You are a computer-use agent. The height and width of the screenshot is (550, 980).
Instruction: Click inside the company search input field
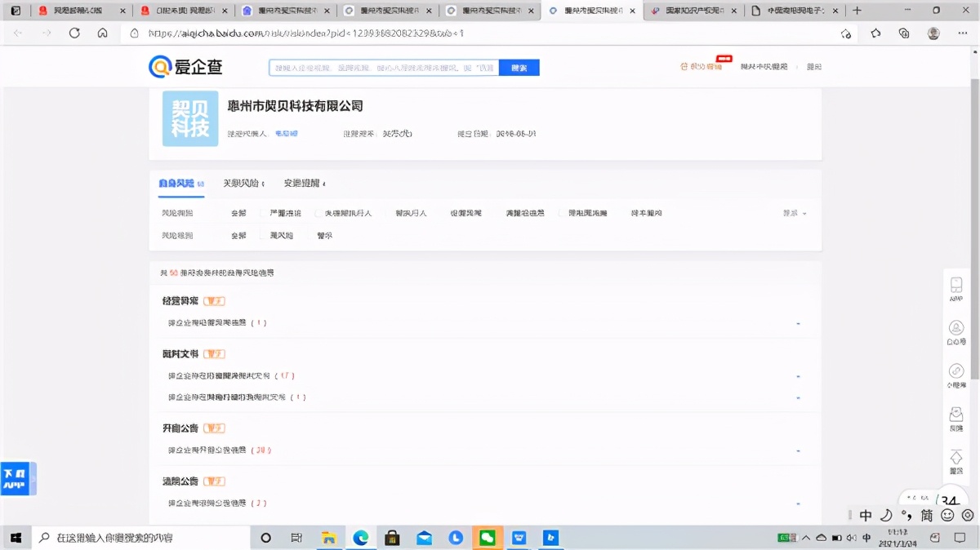[x=384, y=67]
